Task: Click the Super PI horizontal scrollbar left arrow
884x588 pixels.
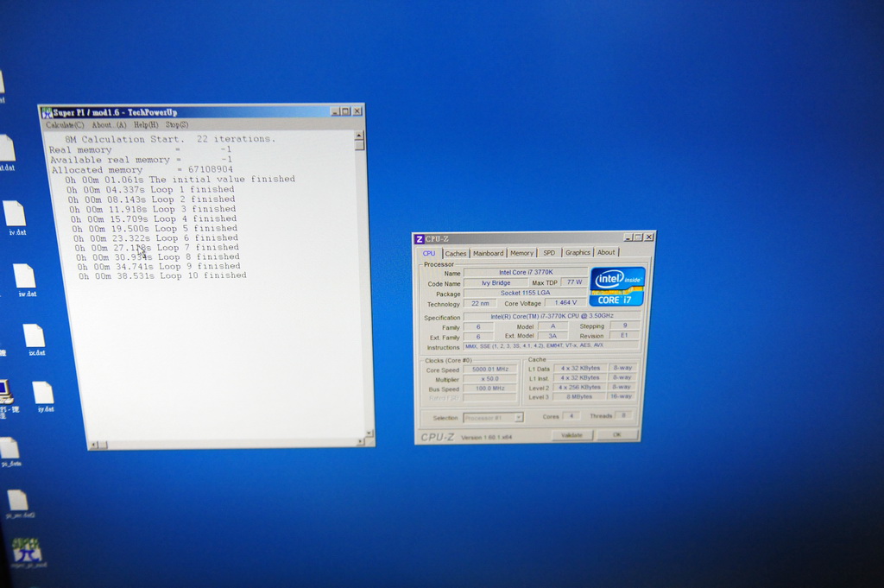Action: pos(94,445)
